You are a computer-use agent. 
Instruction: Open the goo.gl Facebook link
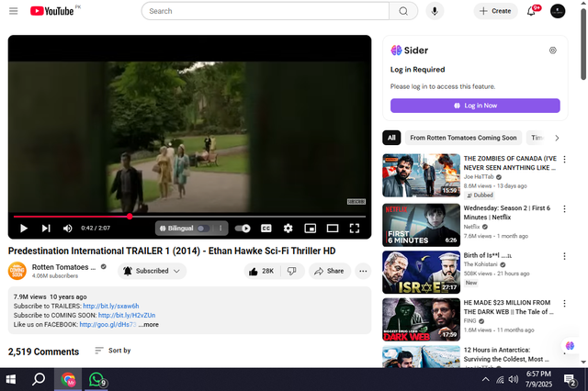[x=107, y=325]
